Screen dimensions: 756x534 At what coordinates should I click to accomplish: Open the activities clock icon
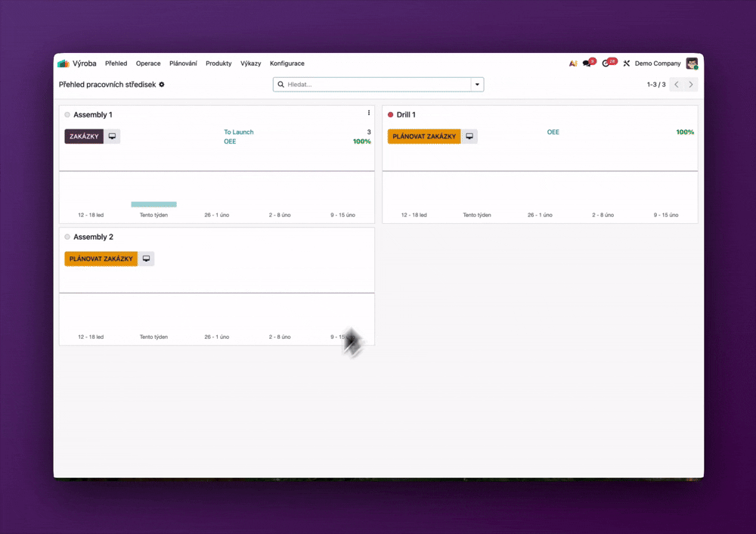(606, 64)
